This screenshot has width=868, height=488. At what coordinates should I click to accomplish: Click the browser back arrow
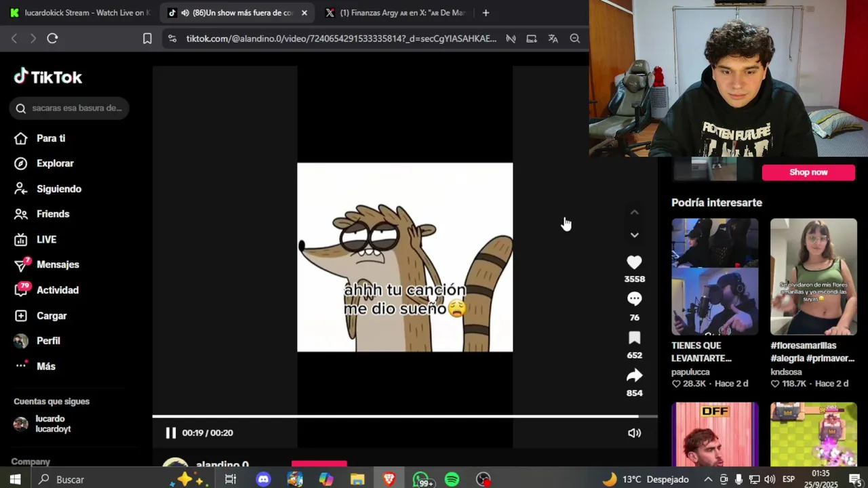tap(14, 39)
